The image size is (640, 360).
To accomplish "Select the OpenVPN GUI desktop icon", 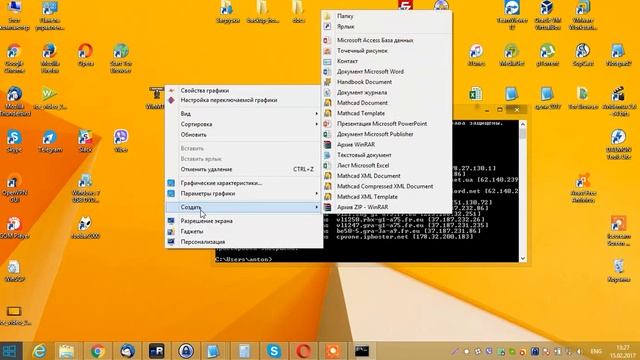I will pos(14,188).
